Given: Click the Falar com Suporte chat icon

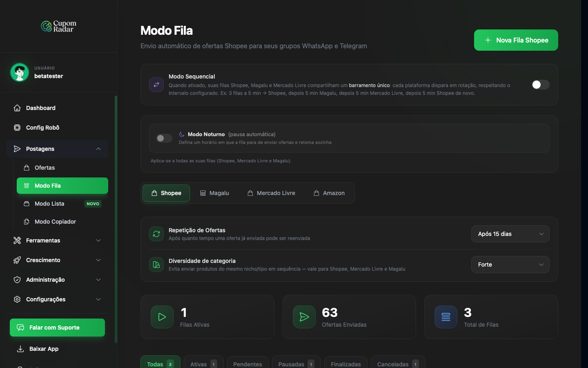Looking at the screenshot, I should point(20,328).
